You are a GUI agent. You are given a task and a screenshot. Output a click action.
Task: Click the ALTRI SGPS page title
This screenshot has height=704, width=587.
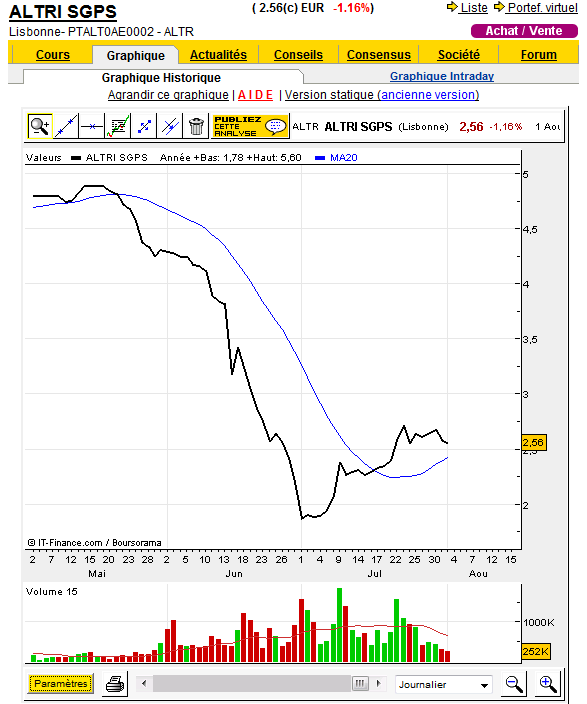(63, 12)
